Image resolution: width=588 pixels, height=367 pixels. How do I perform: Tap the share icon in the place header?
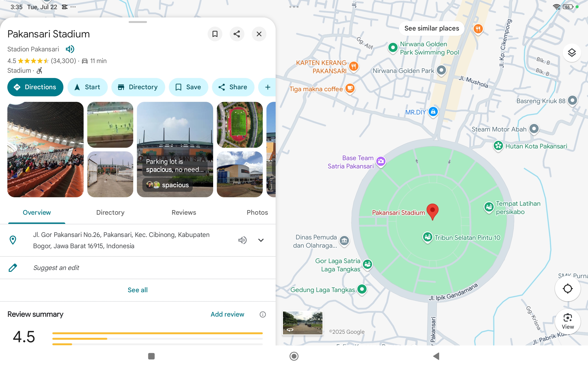tap(237, 34)
